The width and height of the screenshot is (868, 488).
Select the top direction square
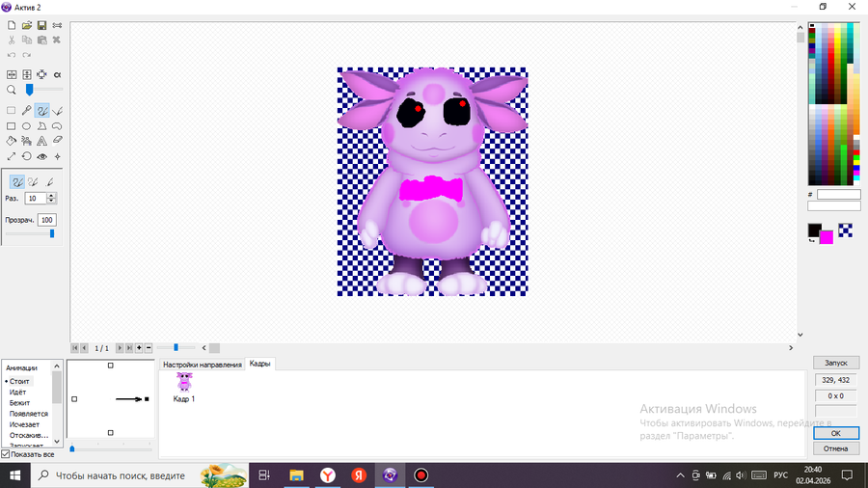point(111,366)
